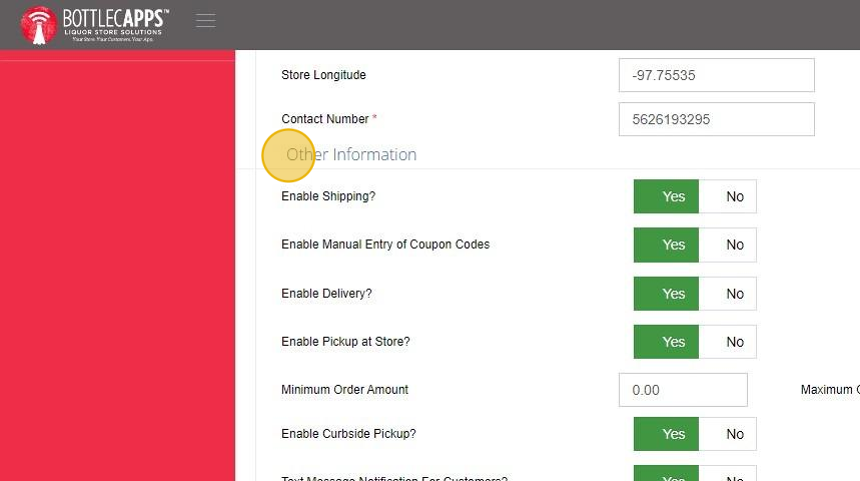
Task: Click the Minimum Order Amount label
Action: [x=344, y=390]
